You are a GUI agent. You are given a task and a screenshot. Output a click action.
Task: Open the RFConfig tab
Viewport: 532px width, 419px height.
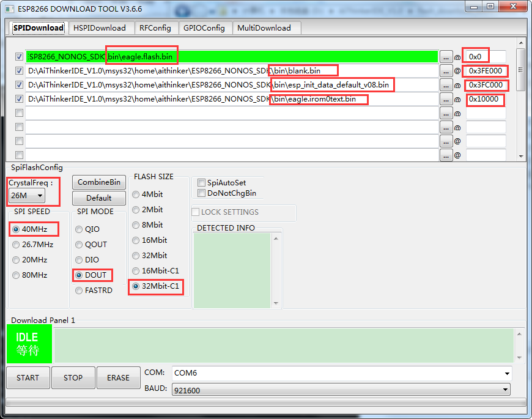point(155,28)
